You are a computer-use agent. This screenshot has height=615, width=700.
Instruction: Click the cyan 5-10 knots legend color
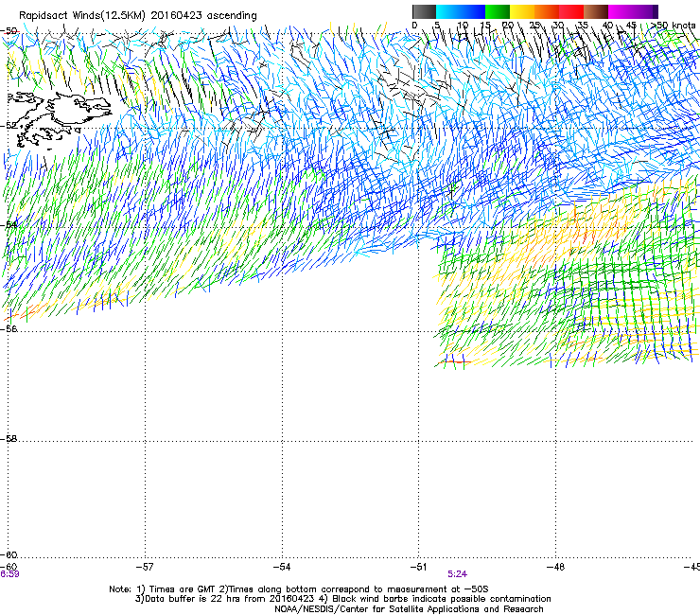click(447, 11)
